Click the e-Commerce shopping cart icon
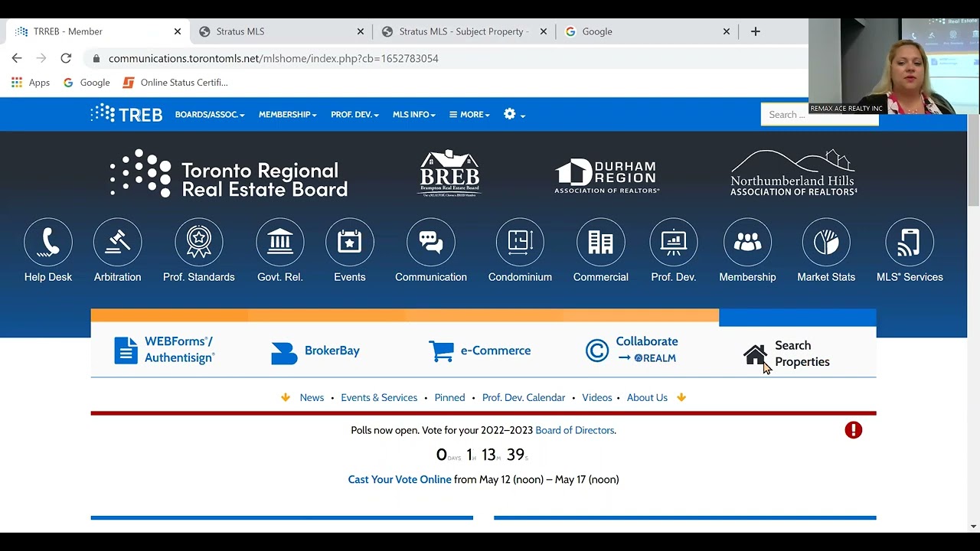 (x=441, y=350)
